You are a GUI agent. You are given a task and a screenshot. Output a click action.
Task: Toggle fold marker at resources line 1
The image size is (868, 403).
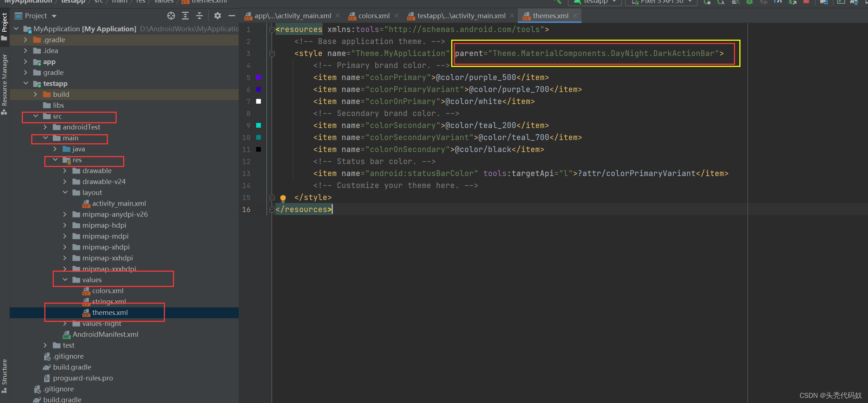[x=272, y=30]
